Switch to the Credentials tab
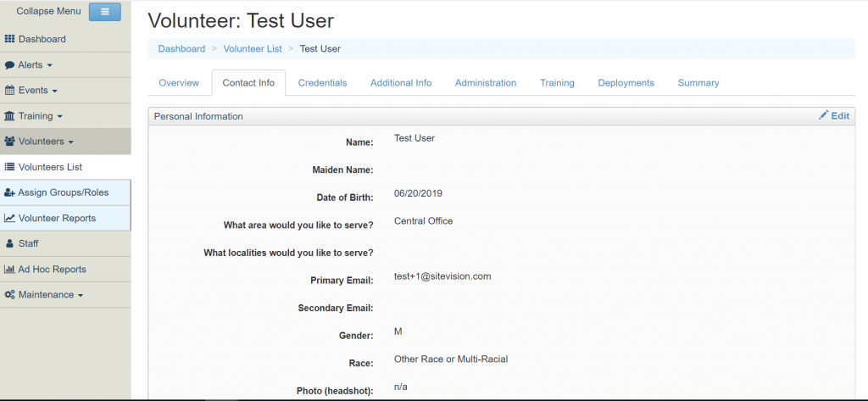This screenshot has height=401, width=868. click(322, 83)
